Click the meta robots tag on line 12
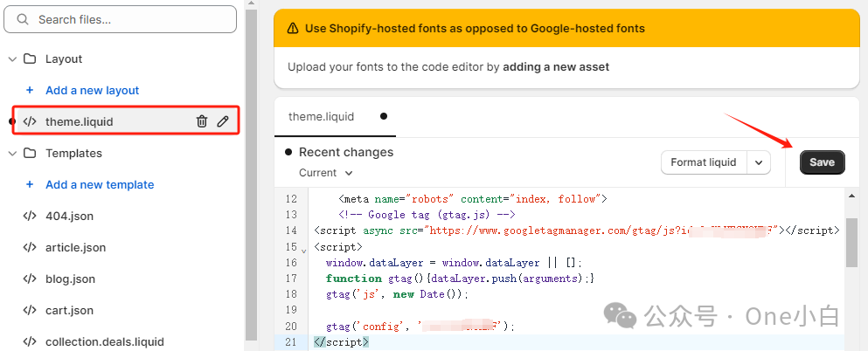 (473, 198)
